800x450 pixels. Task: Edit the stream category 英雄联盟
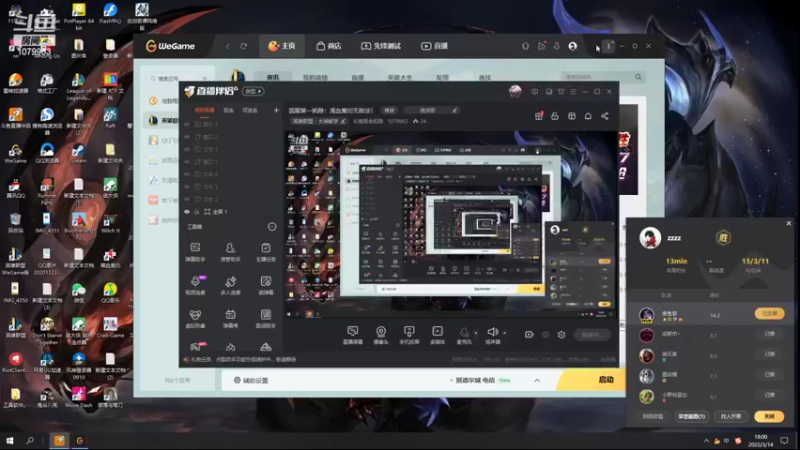[319, 121]
